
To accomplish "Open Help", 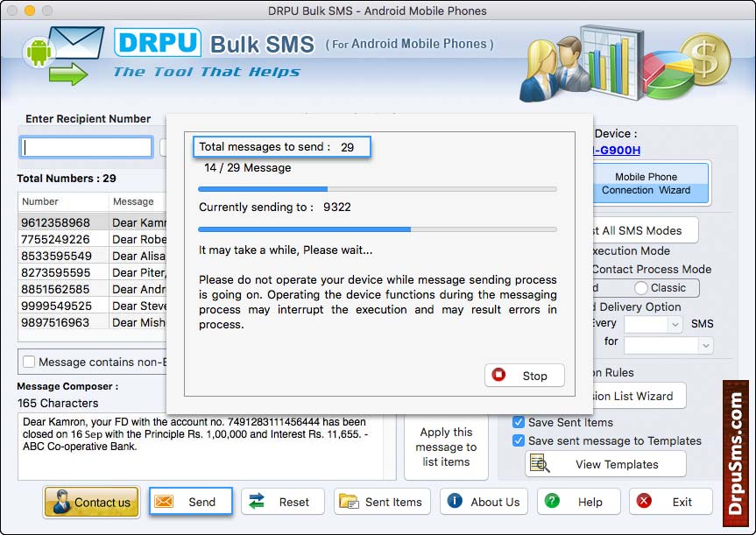I will (579, 502).
